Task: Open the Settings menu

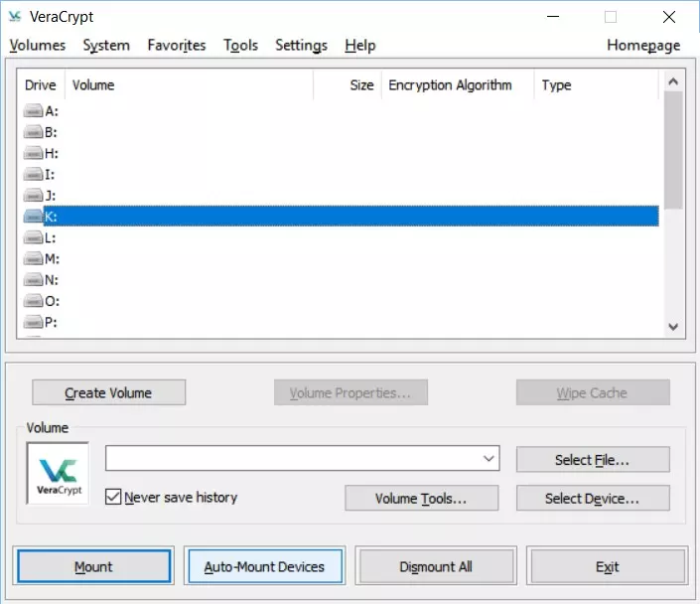Action: pos(301,45)
